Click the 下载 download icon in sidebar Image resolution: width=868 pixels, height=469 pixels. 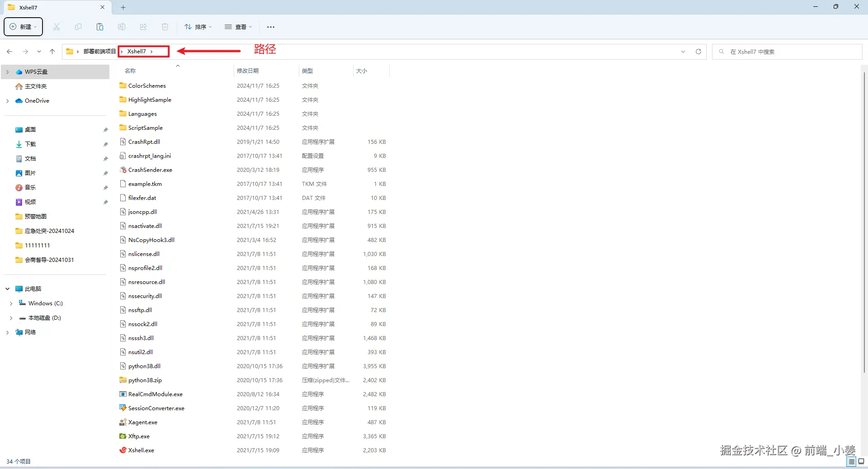click(19, 144)
